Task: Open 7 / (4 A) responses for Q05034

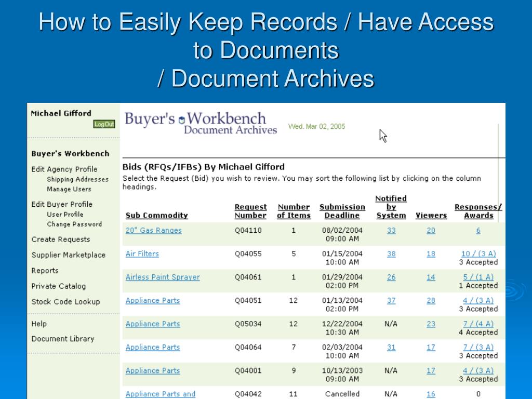Action: (x=478, y=324)
